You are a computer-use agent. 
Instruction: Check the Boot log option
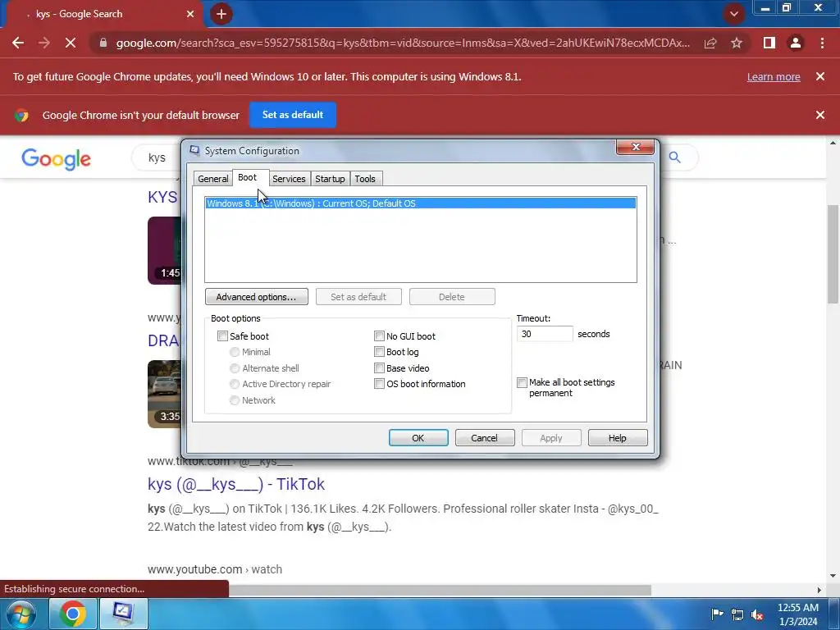click(379, 352)
